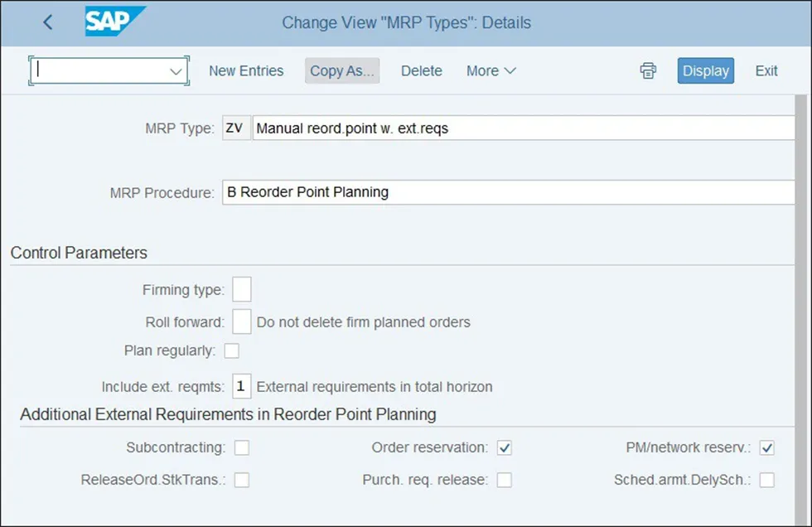
Task: Click Delete in the toolbar
Action: tap(421, 70)
